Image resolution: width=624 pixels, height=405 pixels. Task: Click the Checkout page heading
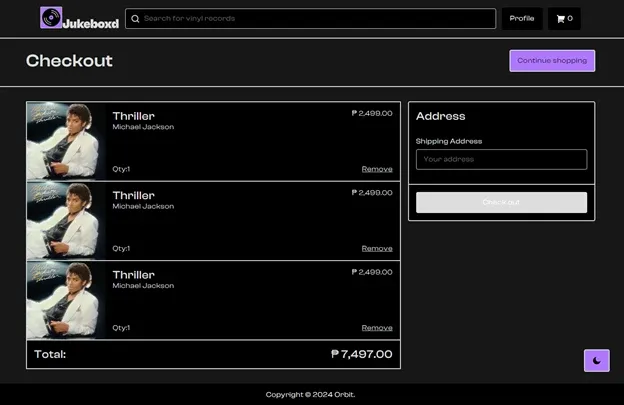69,61
